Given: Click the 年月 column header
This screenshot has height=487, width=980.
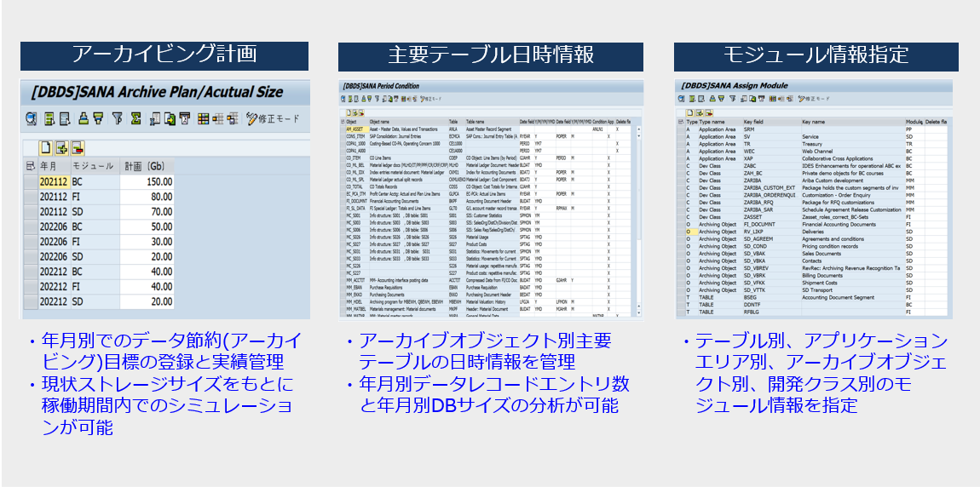Looking at the screenshot, I should [55, 166].
